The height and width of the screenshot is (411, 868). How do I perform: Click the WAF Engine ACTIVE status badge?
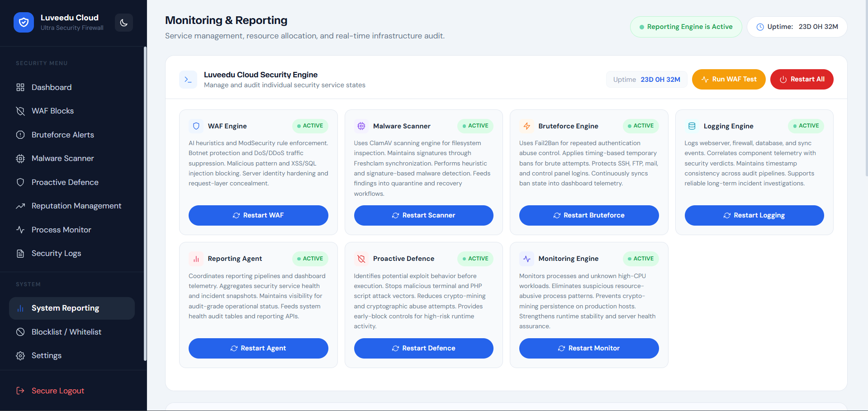pyautogui.click(x=310, y=126)
